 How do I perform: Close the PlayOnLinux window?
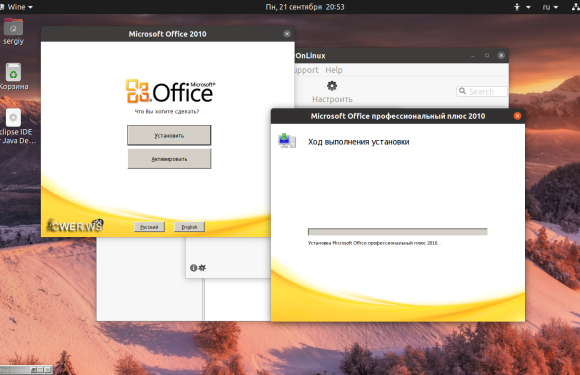point(501,55)
